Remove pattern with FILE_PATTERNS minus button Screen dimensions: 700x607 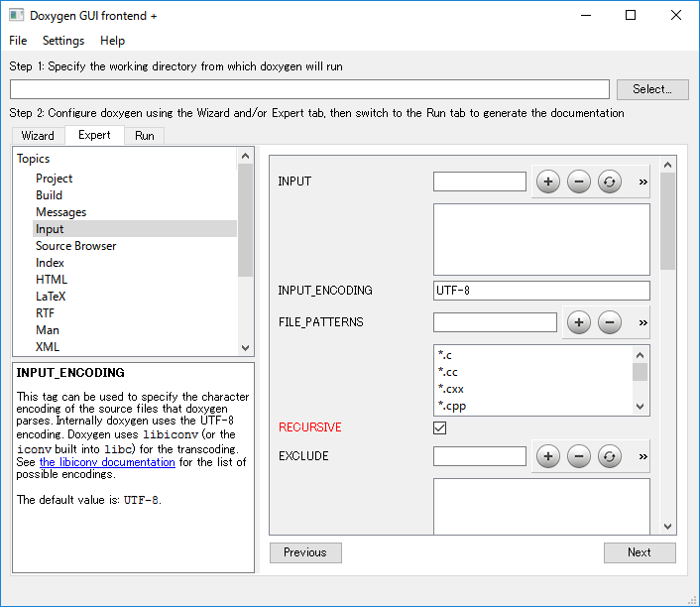(610, 322)
